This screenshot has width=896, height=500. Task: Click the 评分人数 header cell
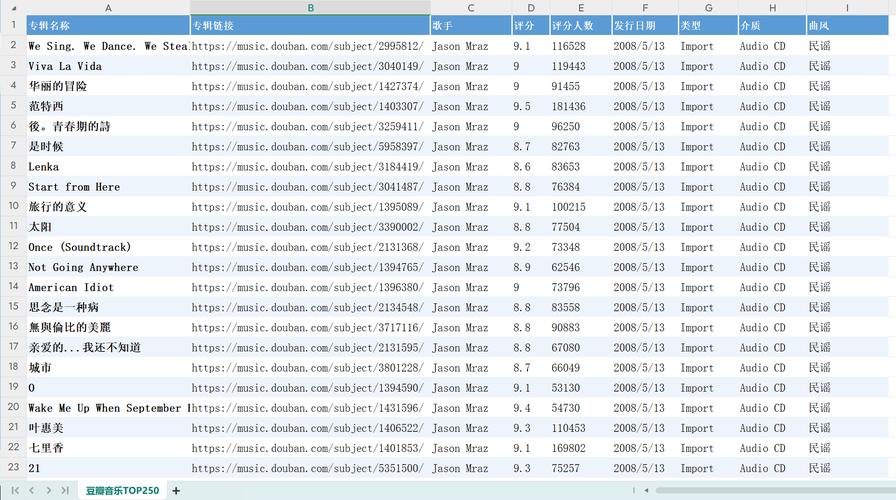coord(581,26)
